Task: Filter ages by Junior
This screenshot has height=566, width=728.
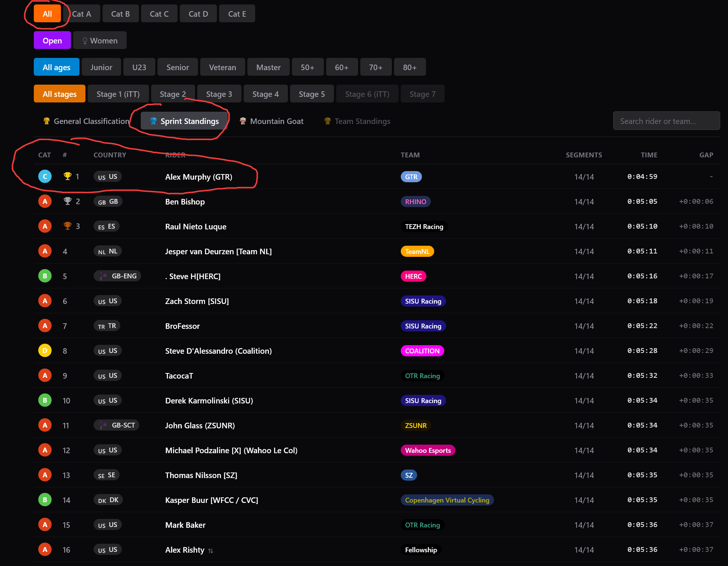Action: pyautogui.click(x=101, y=67)
